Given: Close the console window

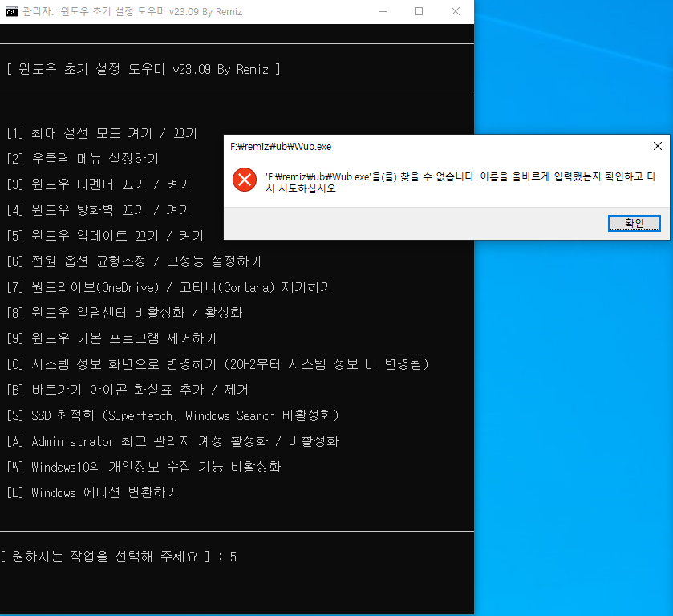Looking at the screenshot, I should pos(456,11).
